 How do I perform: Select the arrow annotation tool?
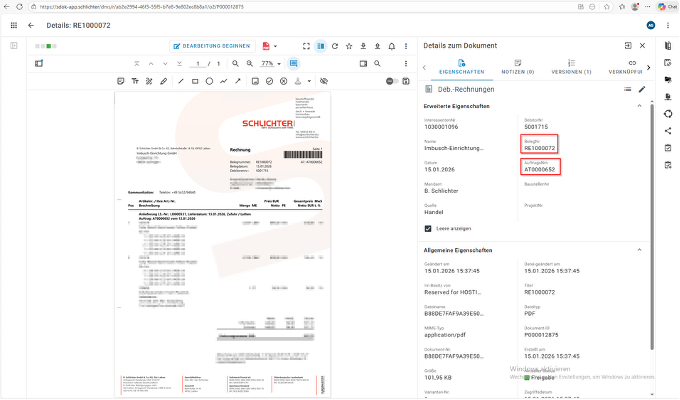238,81
